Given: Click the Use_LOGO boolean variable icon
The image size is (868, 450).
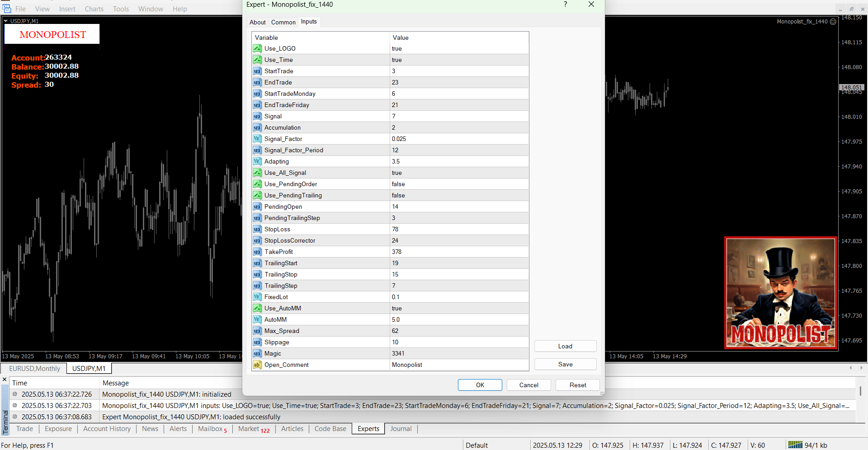Looking at the screenshot, I should [257, 48].
